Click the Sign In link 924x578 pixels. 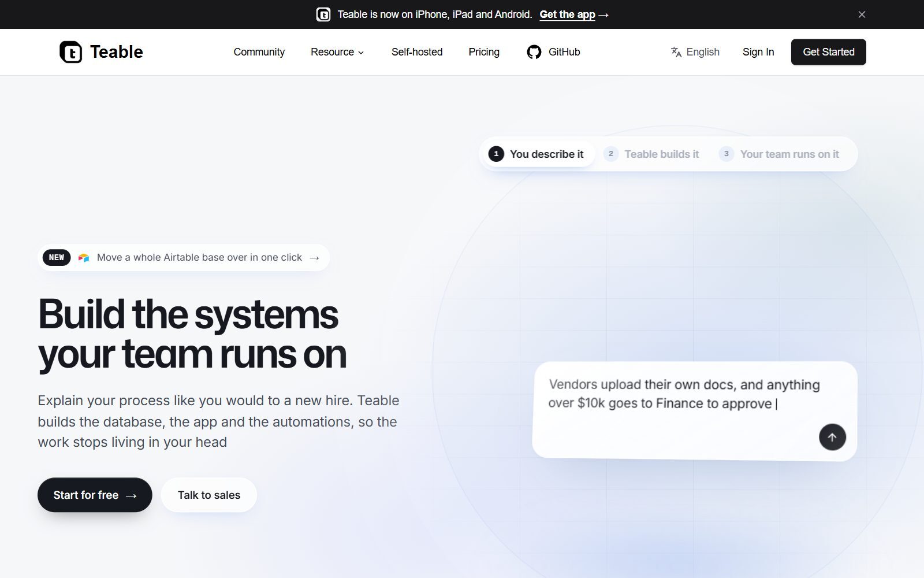tap(758, 52)
